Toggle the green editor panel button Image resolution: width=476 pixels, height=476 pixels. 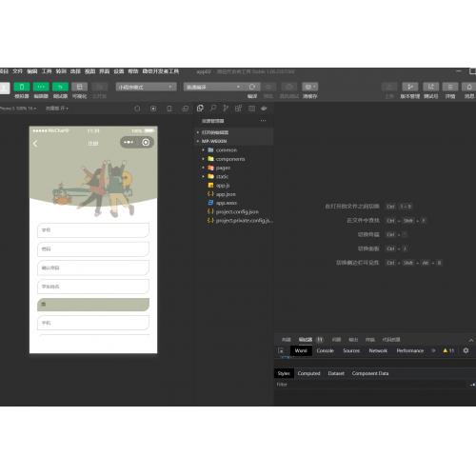pyautogui.click(x=41, y=87)
